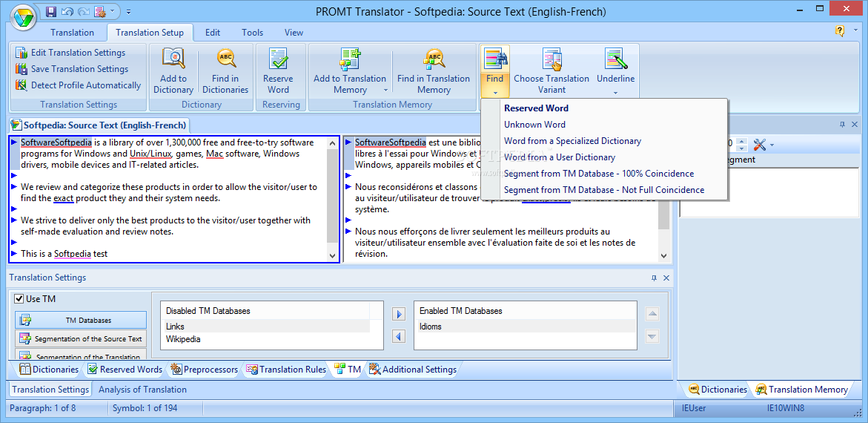
Task: Open the Reserved Words settings tab
Action: click(x=125, y=370)
